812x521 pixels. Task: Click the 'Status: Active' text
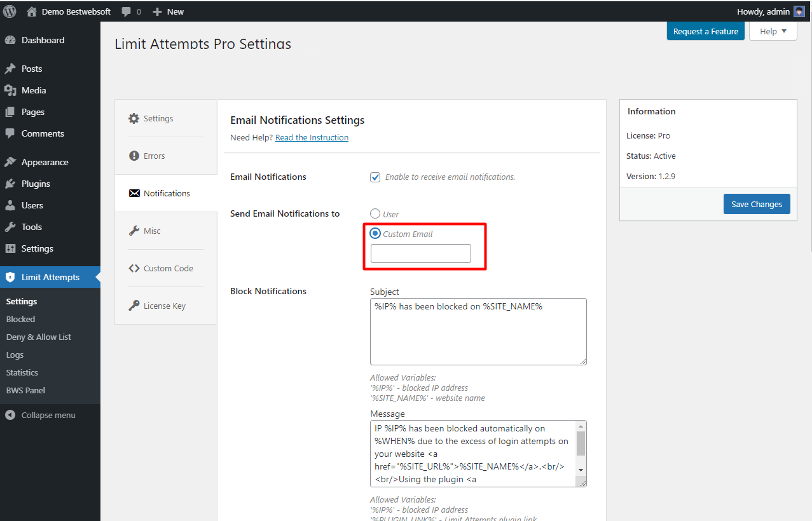coord(651,156)
